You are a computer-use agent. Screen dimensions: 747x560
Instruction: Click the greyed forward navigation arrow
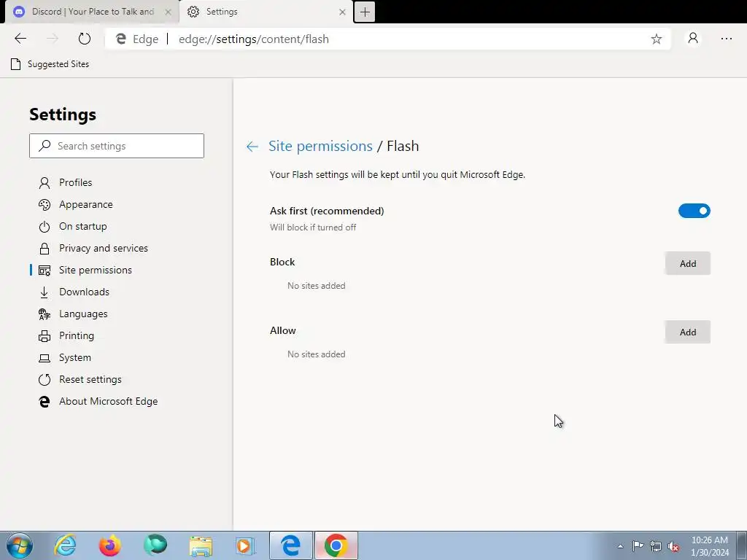pyautogui.click(x=53, y=39)
